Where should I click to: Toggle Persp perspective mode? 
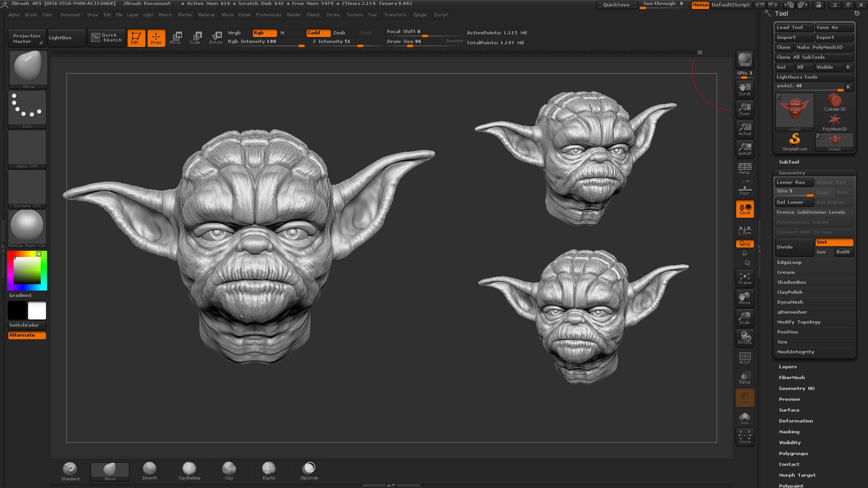pyautogui.click(x=745, y=169)
